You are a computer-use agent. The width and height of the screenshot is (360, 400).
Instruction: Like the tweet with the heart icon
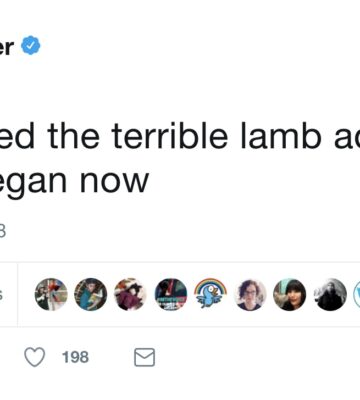[35, 357]
